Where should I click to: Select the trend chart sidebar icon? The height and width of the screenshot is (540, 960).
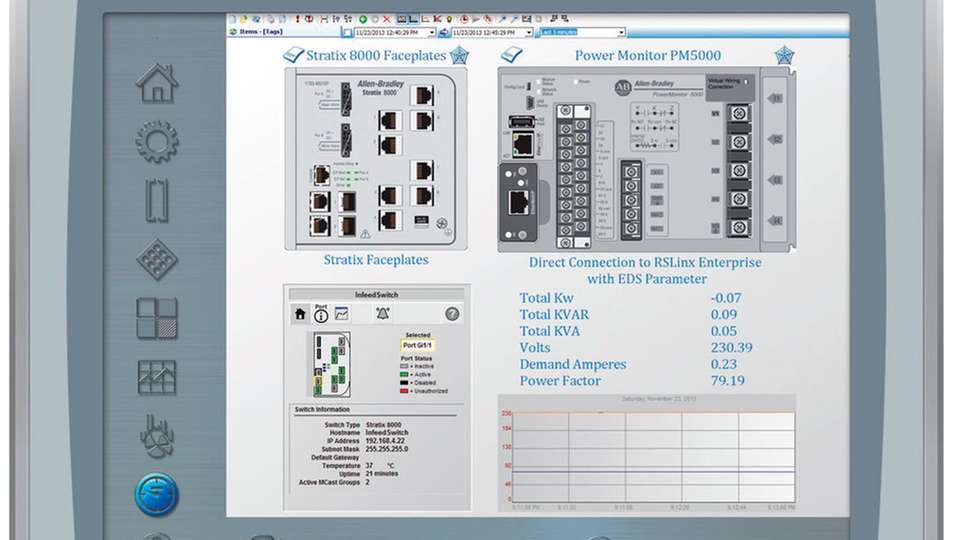(157, 377)
